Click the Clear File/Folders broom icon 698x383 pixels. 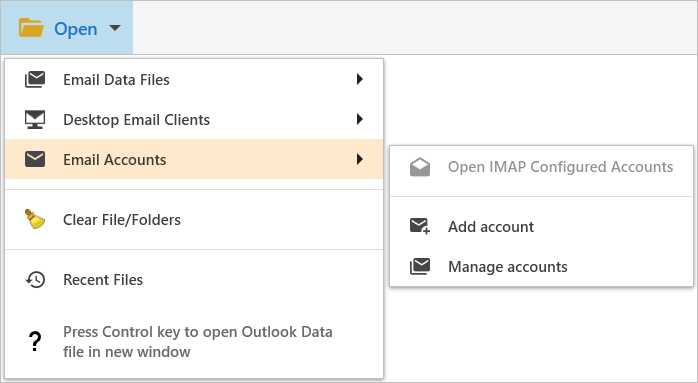35,219
